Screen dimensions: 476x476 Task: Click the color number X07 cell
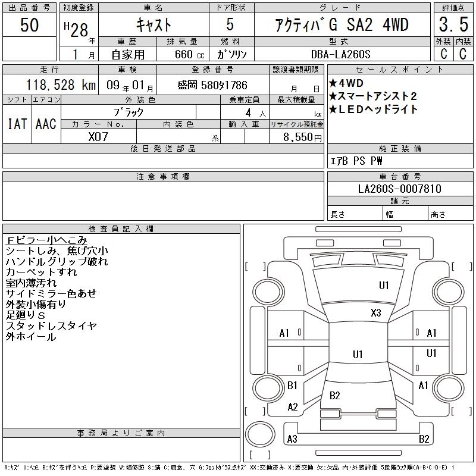coord(99,137)
